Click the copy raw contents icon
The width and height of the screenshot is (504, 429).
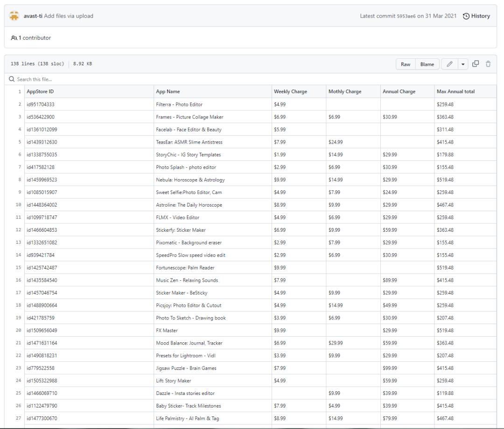476,64
